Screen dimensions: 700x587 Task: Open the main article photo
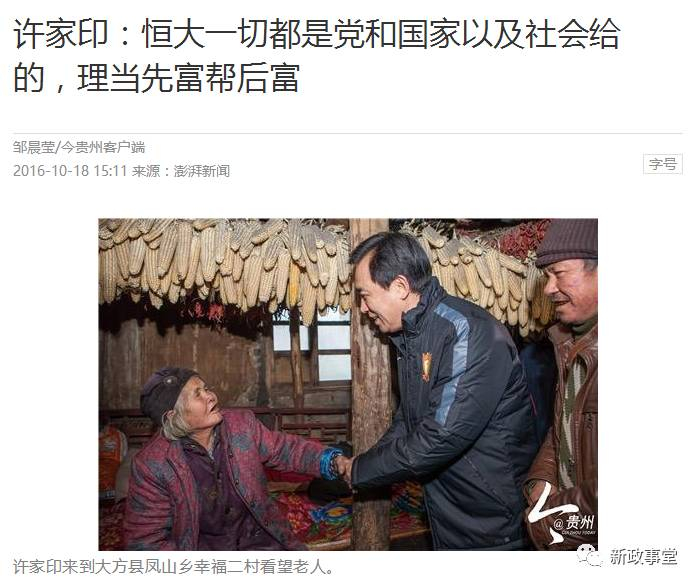coord(348,384)
